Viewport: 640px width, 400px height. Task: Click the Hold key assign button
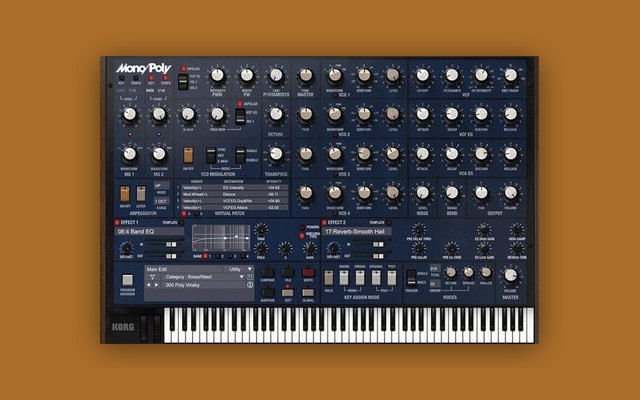(329, 278)
